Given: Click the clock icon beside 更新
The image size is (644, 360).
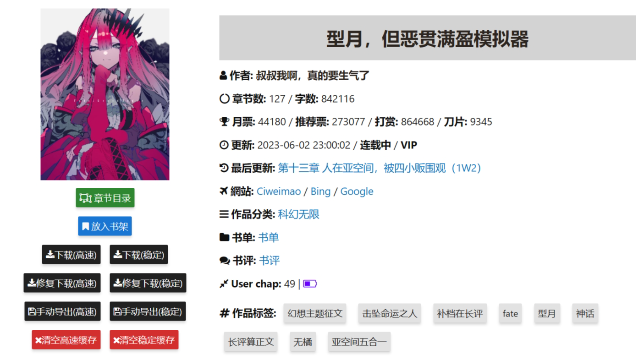Looking at the screenshot, I should pos(224,145).
